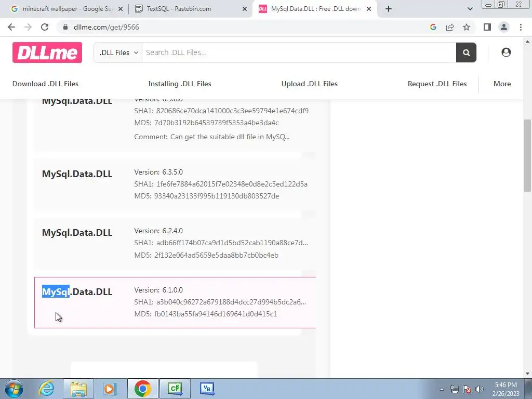Screen dimensions: 532x399
Task: Click SHA1 starting with adb66ff174b
Action: (221, 243)
